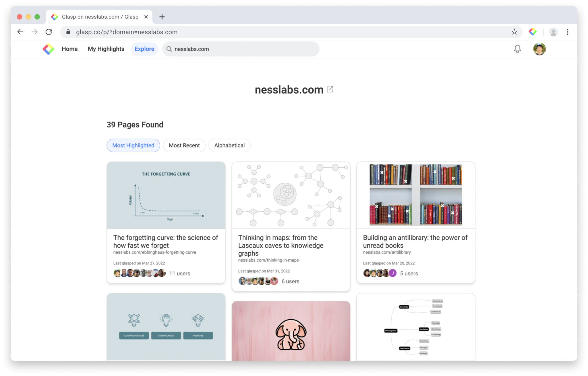Open My Highlights page

coord(106,49)
